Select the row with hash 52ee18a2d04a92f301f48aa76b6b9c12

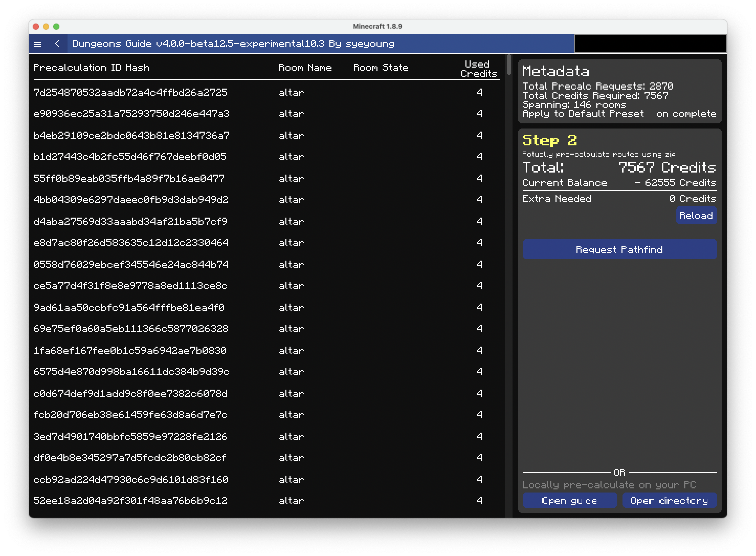coord(130,501)
